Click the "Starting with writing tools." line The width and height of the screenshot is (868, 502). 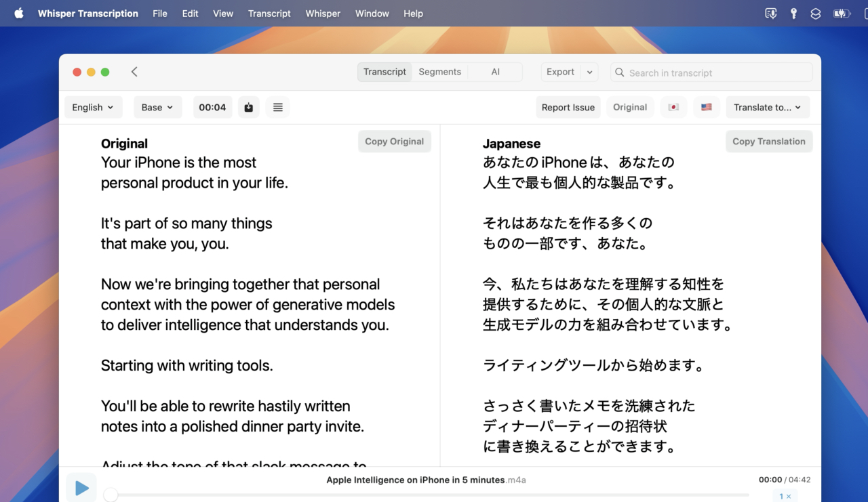(187, 366)
